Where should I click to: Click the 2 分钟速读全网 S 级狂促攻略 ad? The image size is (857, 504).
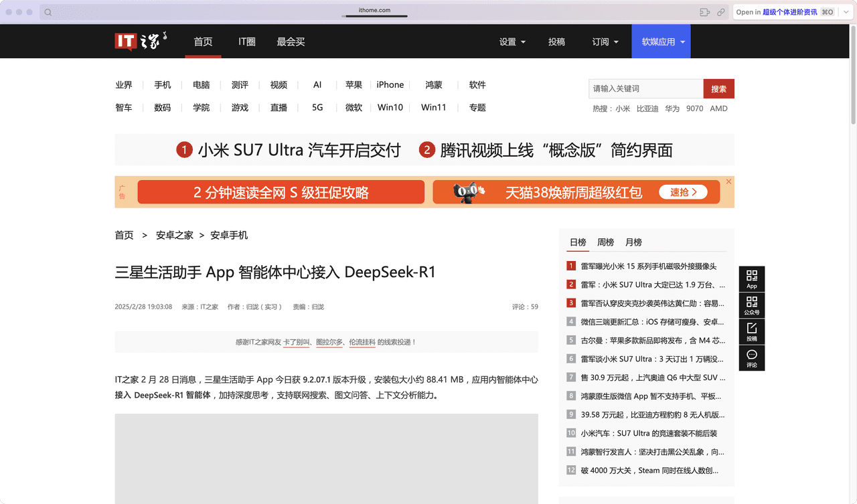pyautogui.click(x=281, y=192)
